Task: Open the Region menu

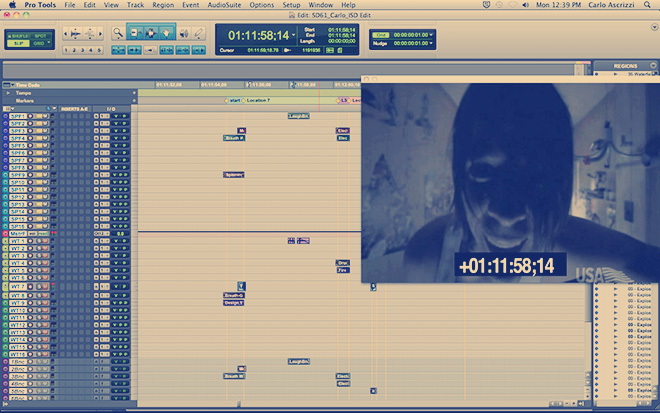Action: coord(163,5)
